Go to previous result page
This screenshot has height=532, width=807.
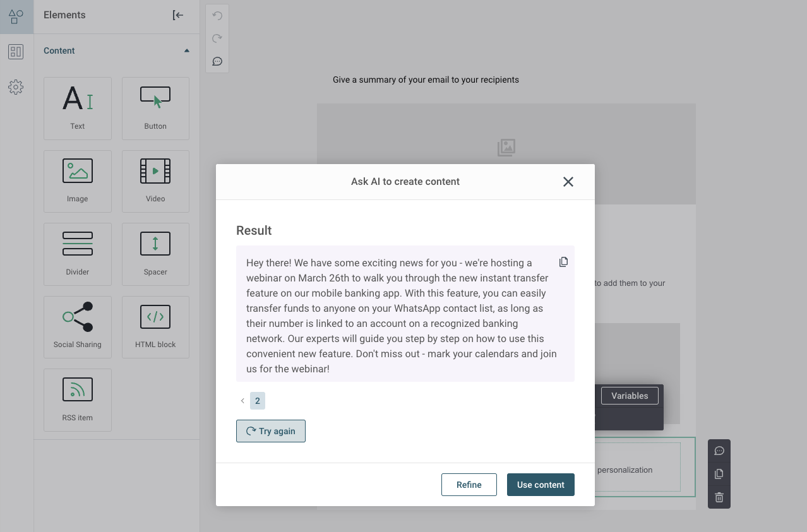(x=242, y=401)
